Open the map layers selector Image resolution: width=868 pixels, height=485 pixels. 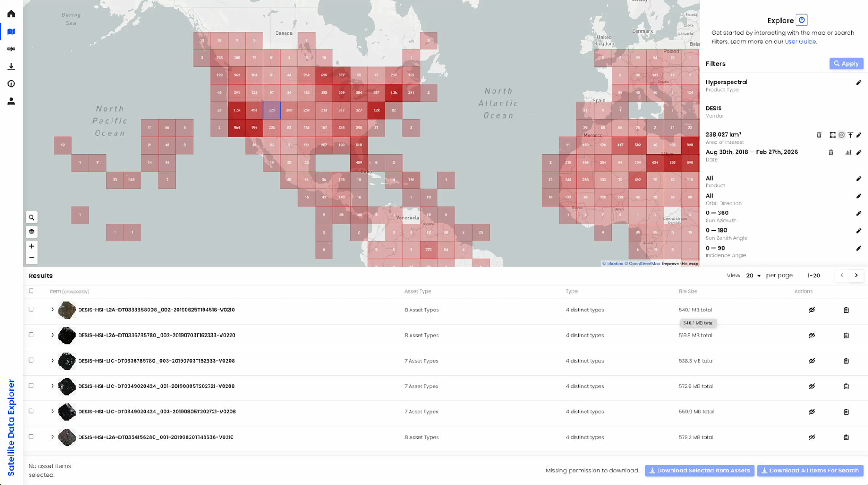click(x=31, y=231)
